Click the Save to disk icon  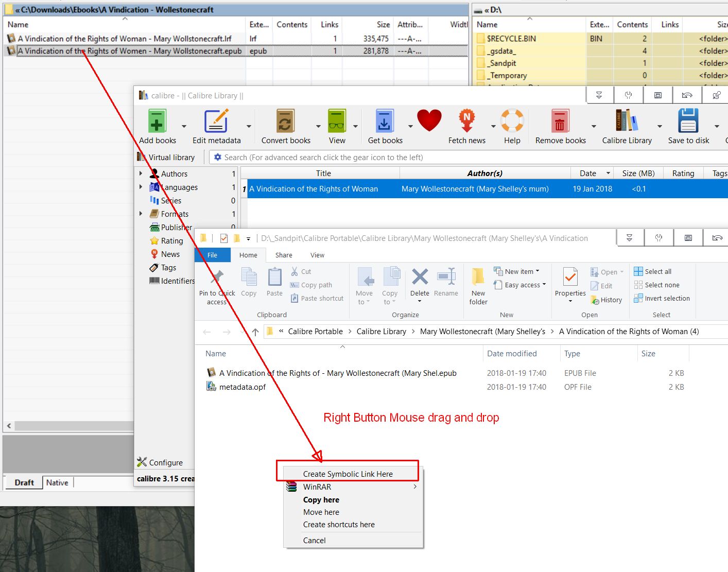coord(688,122)
